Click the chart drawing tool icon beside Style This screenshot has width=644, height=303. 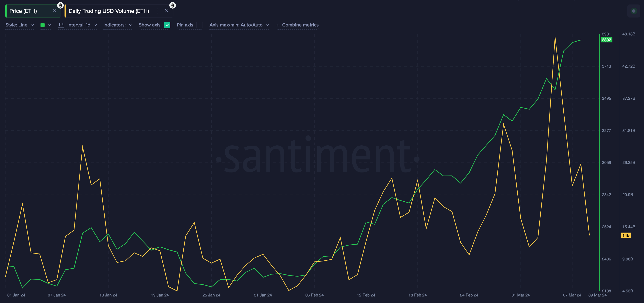click(61, 25)
